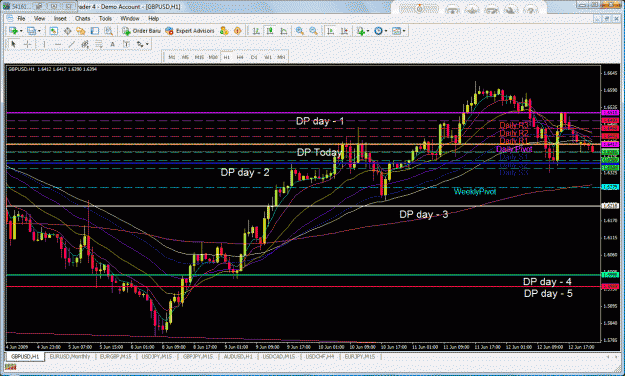Select the 'WeeklyPivot' chart label
Viewport: 625px width, 376px height.
475,192
